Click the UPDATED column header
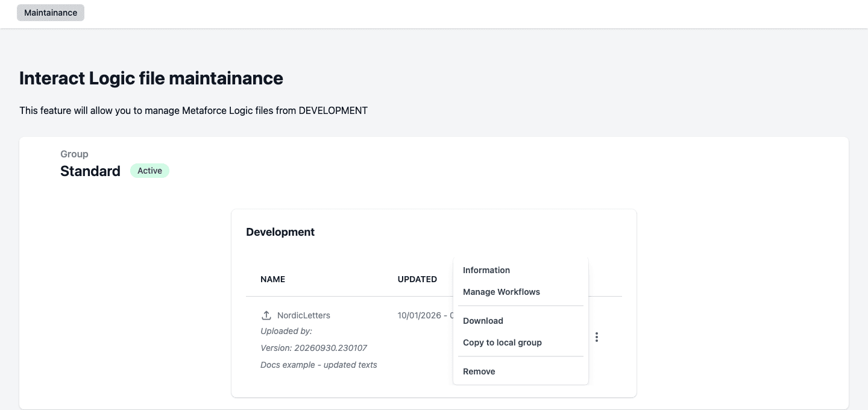The image size is (868, 410). coord(417,279)
